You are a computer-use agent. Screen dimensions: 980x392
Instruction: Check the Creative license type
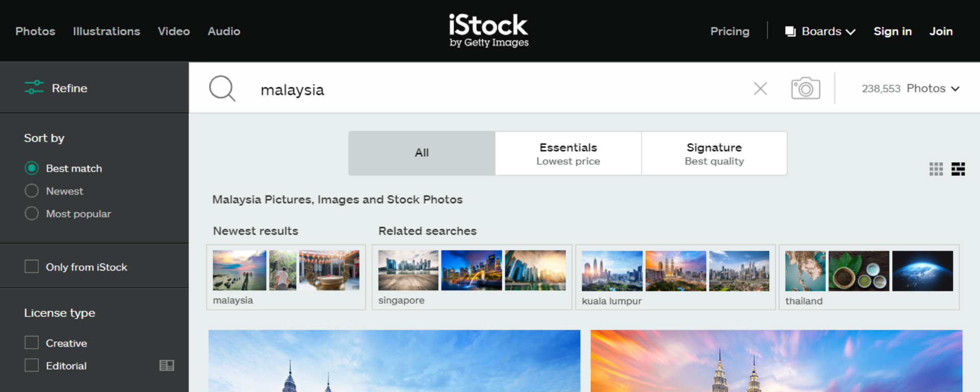pos(32,342)
